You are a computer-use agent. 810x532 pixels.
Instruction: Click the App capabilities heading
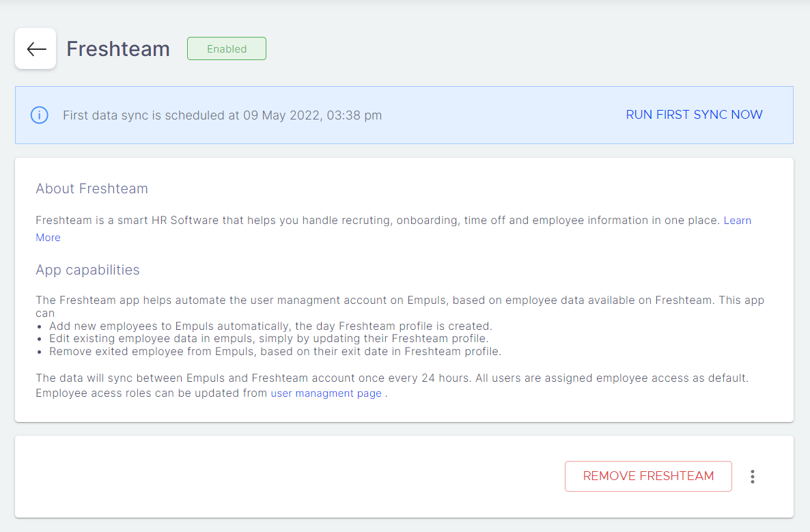(x=88, y=270)
